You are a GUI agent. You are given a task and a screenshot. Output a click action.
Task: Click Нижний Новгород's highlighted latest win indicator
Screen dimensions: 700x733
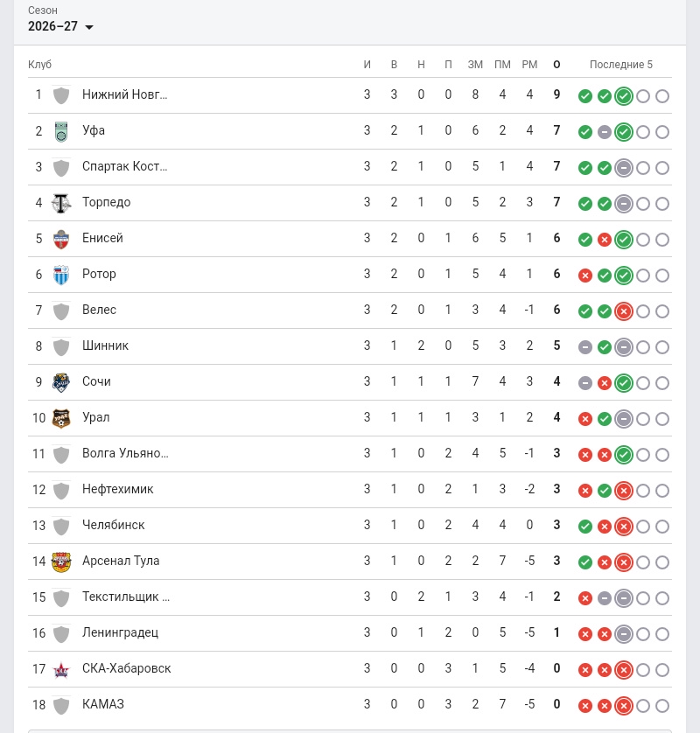pyautogui.click(x=623, y=96)
